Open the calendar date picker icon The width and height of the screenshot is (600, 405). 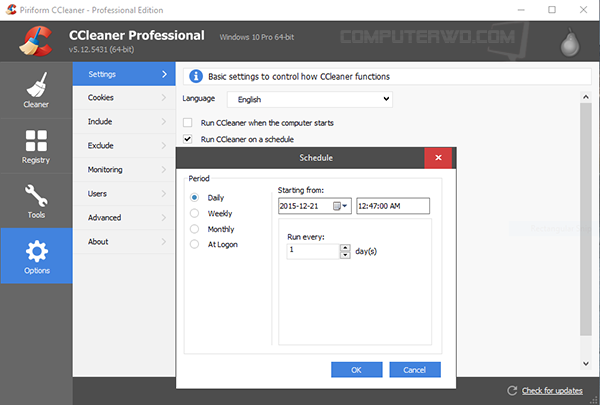click(340, 206)
